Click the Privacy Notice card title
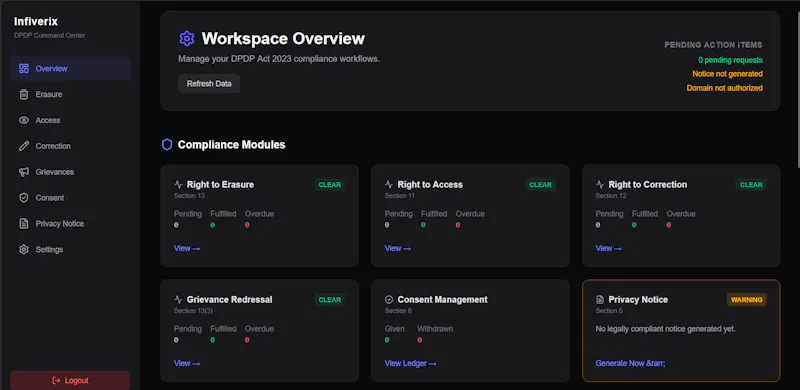 pyautogui.click(x=638, y=300)
